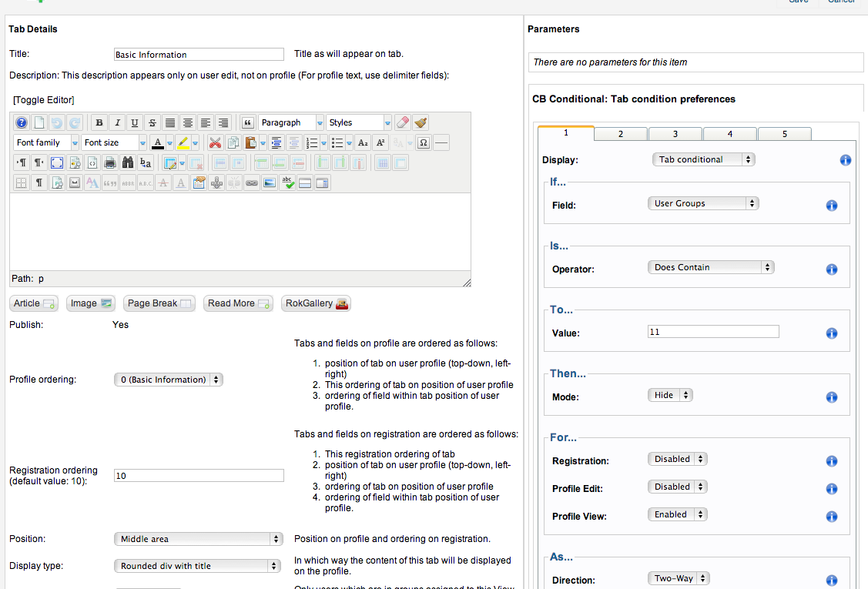Switch to condition tab 4
Image resolution: width=868 pixels, height=589 pixels.
pyautogui.click(x=729, y=134)
